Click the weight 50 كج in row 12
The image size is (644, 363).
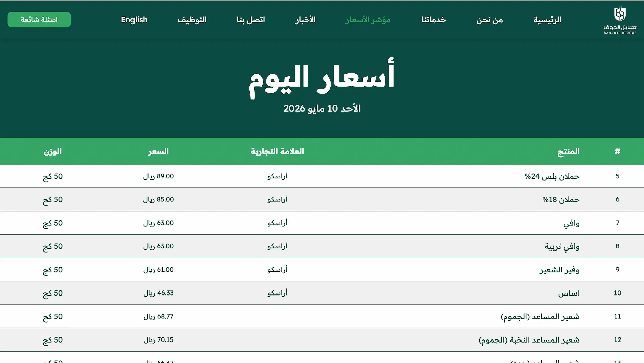click(x=53, y=340)
